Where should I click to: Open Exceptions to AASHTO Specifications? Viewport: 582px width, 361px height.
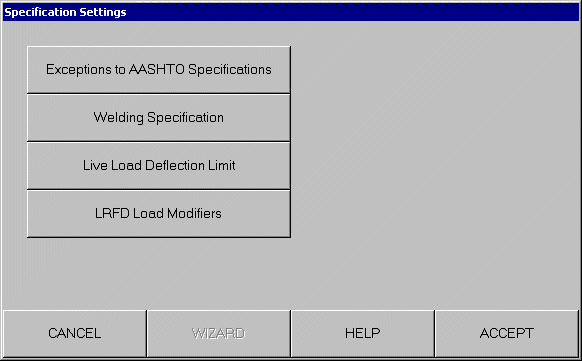tap(159, 70)
